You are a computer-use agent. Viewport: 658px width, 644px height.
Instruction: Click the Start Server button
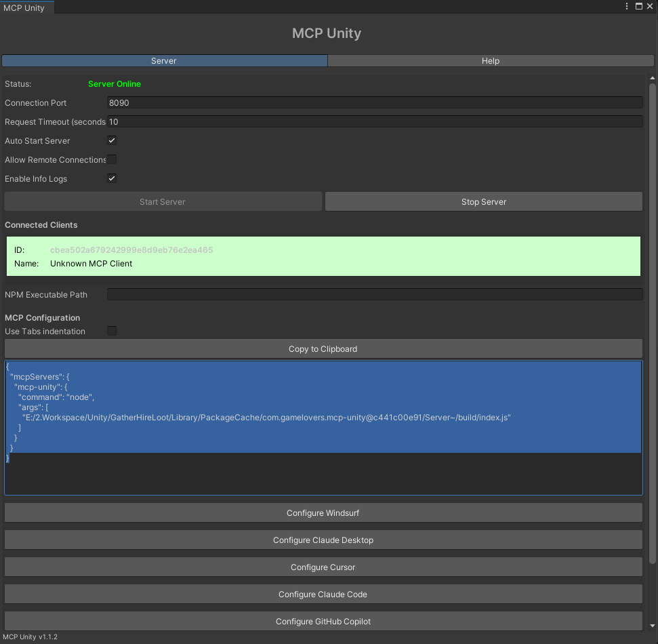[x=163, y=202]
